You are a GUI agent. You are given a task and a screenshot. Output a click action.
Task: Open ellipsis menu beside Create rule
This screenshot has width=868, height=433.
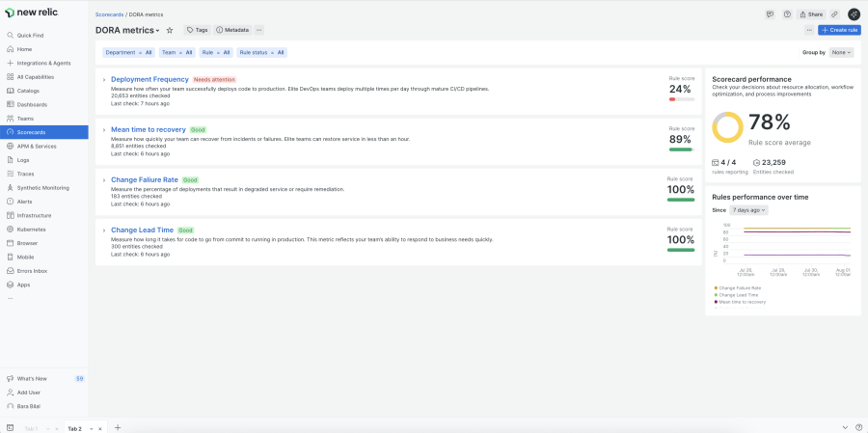(809, 30)
